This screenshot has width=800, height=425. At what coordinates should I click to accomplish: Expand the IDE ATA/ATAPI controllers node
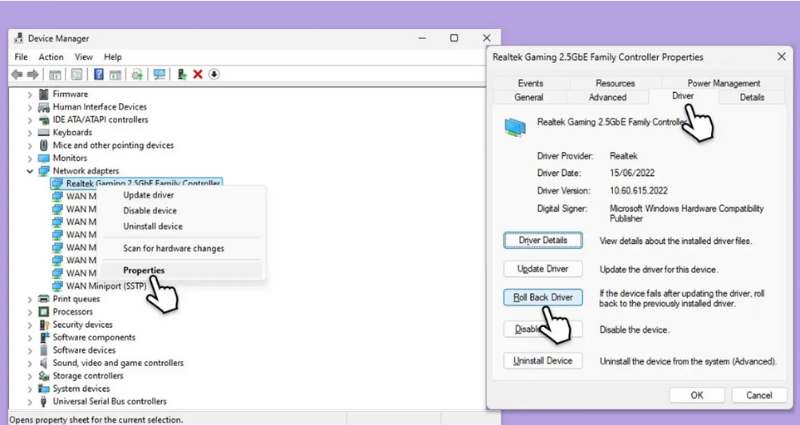(30, 120)
